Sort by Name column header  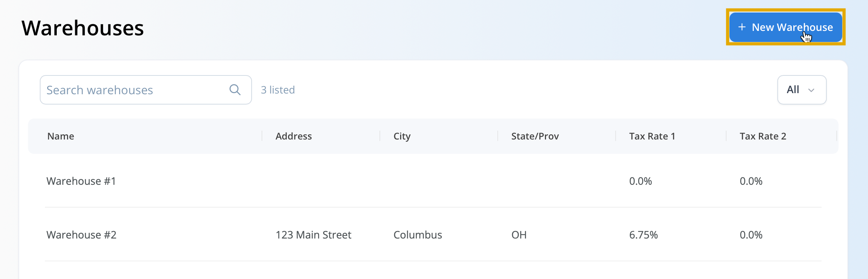tap(61, 136)
